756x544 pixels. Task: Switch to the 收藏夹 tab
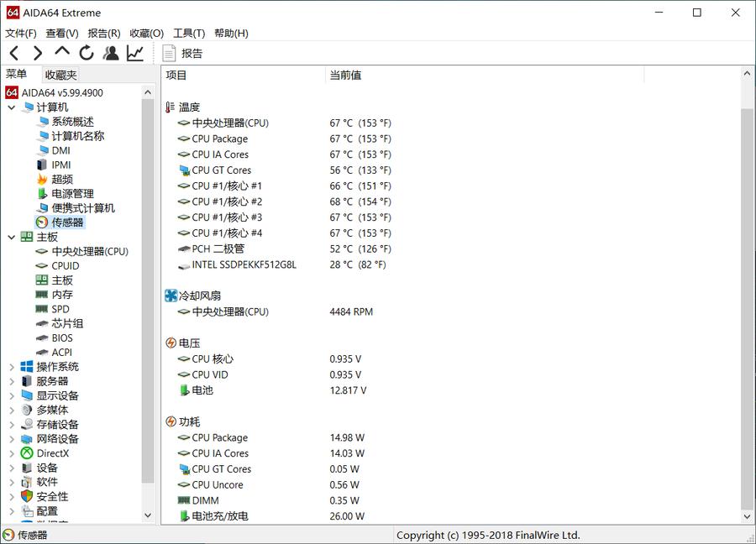[60, 75]
